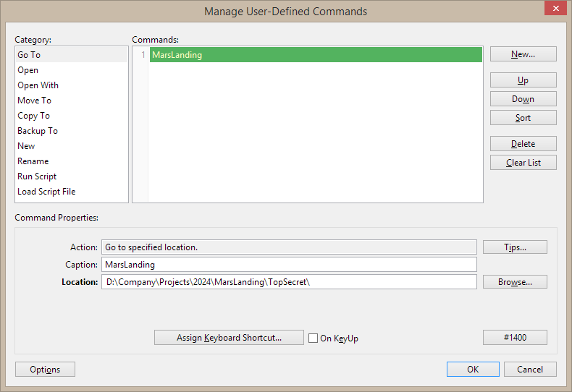The width and height of the screenshot is (572, 392).
Task: Pick the Copy To category
Action: pyautogui.click(x=33, y=116)
